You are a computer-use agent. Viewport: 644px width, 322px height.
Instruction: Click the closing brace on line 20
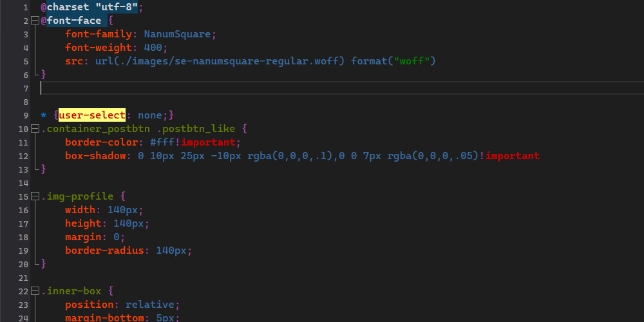tap(44, 265)
